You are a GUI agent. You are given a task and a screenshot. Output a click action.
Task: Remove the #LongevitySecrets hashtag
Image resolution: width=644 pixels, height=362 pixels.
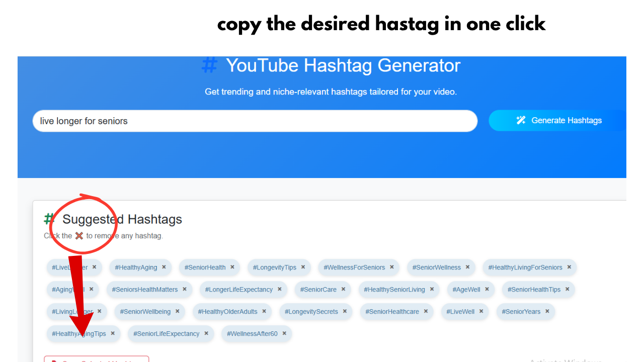pyautogui.click(x=345, y=312)
